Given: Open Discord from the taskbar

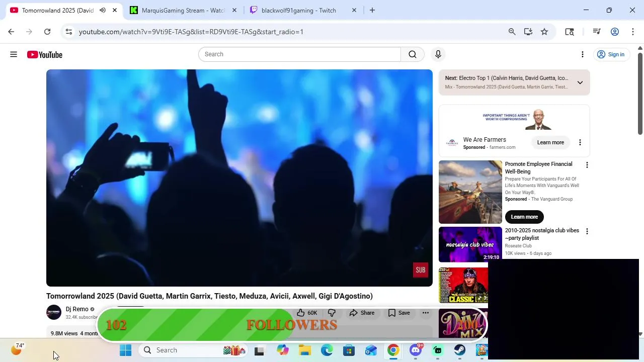Looking at the screenshot, I should pos(416,350).
